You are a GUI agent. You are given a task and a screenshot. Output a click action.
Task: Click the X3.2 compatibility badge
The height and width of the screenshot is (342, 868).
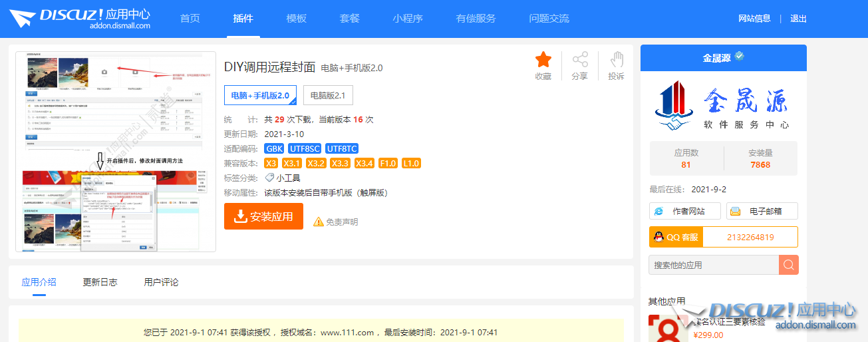(x=317, y=163)
